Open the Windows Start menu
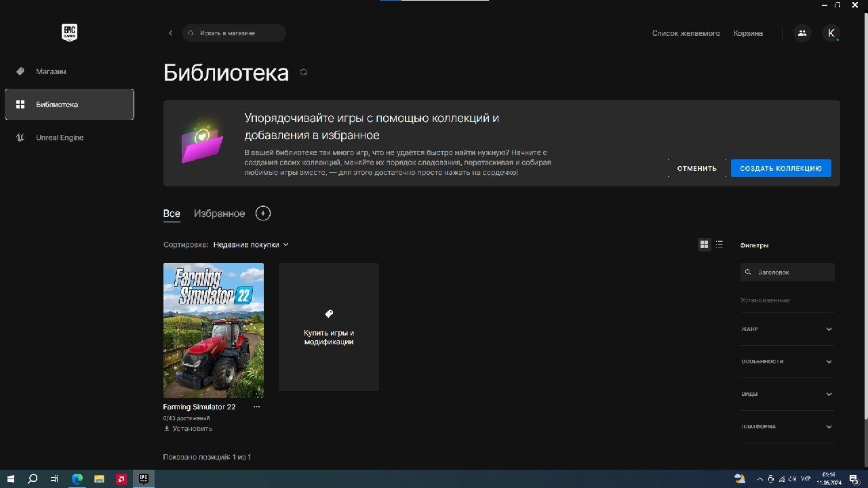Screen dimensions: 868x488 tap(11, 479)
